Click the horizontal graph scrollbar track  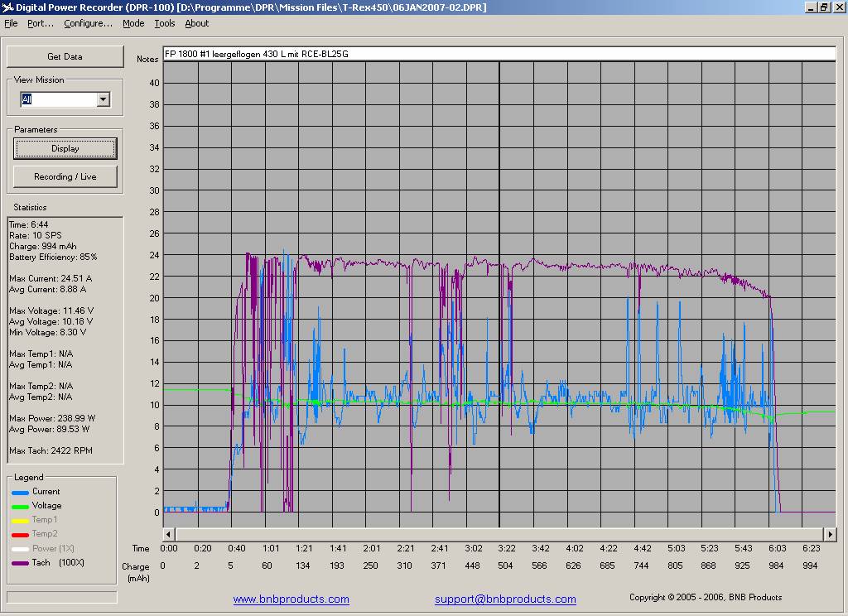499,534
